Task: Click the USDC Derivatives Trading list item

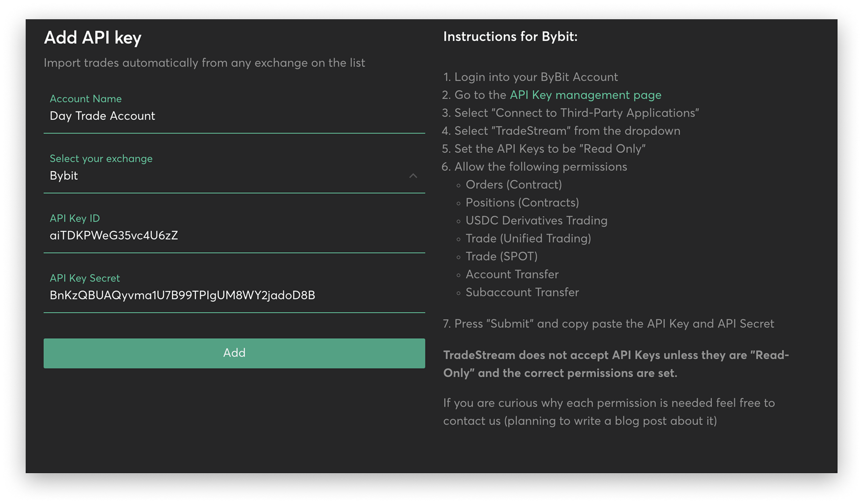Action: [x=536, y=221]
